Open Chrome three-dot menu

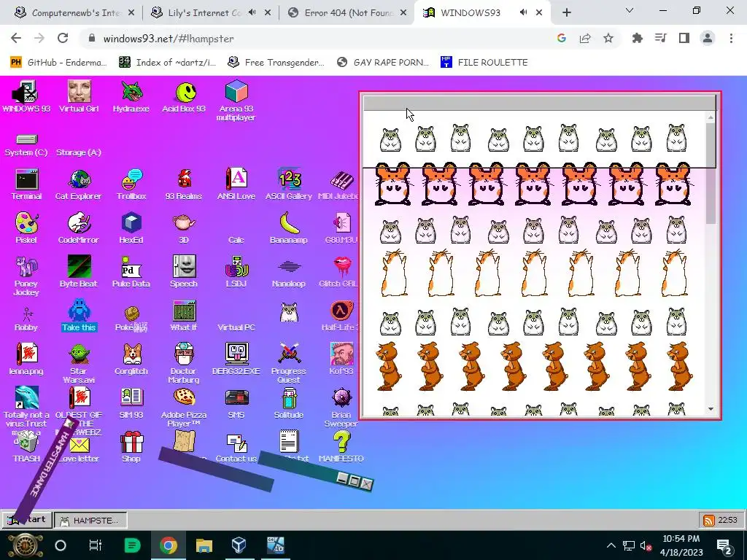[731, 38]
